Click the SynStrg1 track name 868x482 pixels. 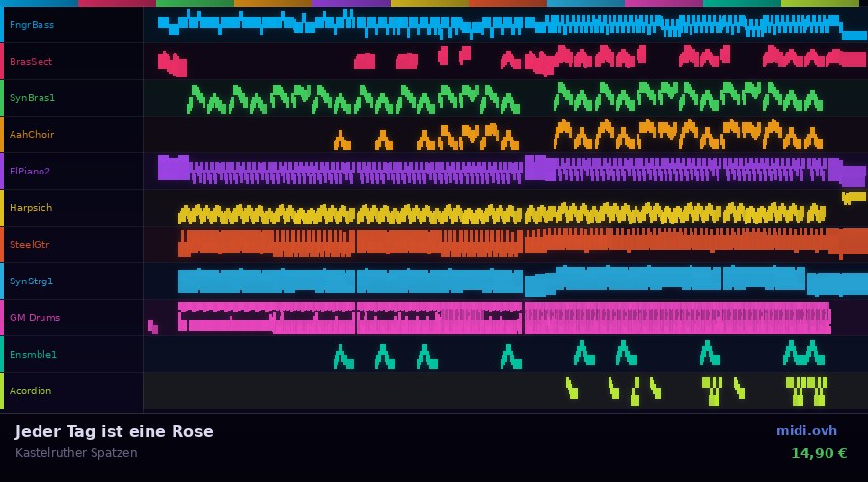coord(31,281)
